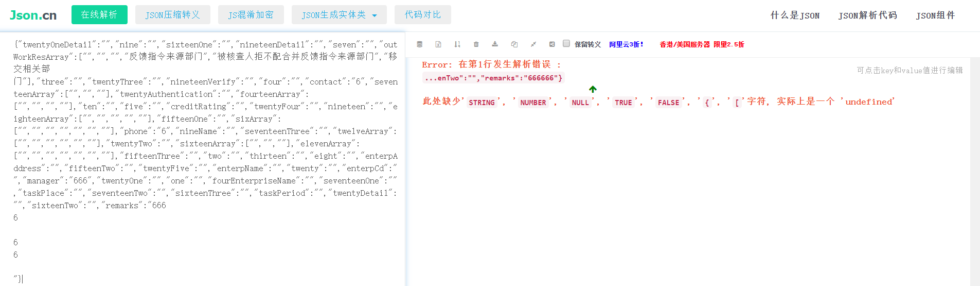Screen dimensions: 980x286
Task: Click the copy result icon
Action: click(514, 44)
